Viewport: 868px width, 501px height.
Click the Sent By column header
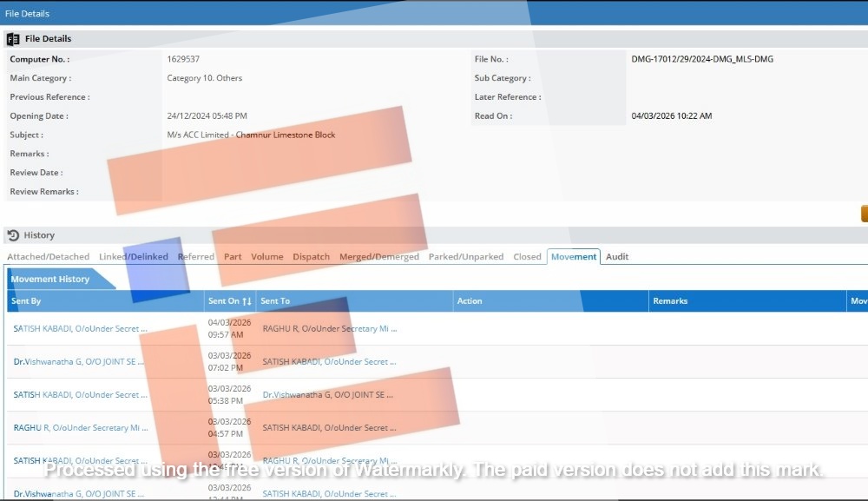click(x=26, y=301)
